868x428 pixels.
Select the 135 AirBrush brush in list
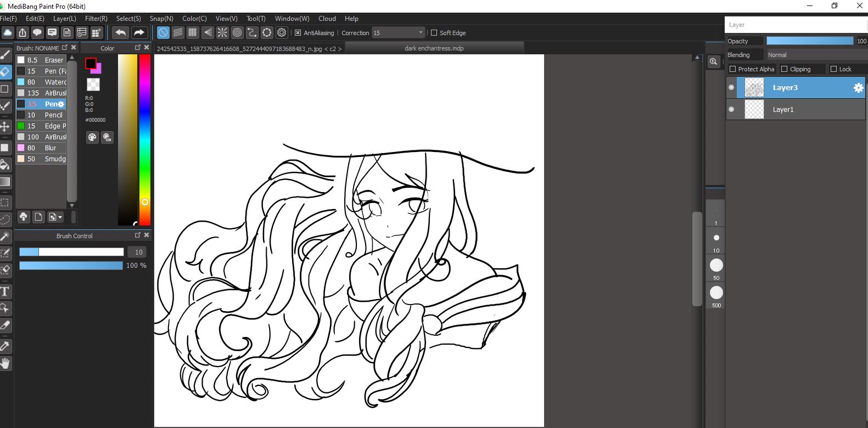[x=41, y=93]
